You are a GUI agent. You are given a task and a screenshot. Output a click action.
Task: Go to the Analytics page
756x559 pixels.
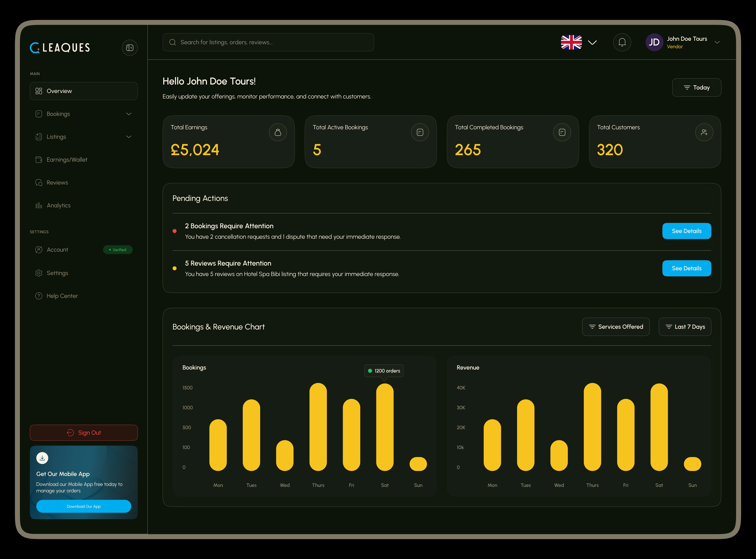[84, 205]
